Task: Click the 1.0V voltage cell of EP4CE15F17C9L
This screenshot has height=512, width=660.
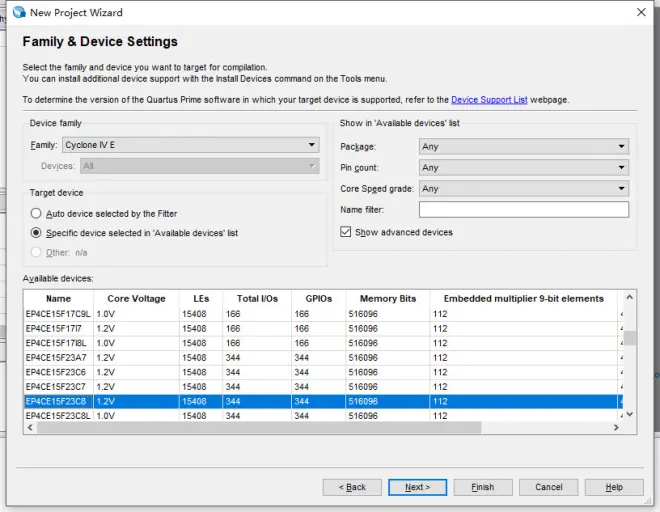Action: [x=136, y=314]
